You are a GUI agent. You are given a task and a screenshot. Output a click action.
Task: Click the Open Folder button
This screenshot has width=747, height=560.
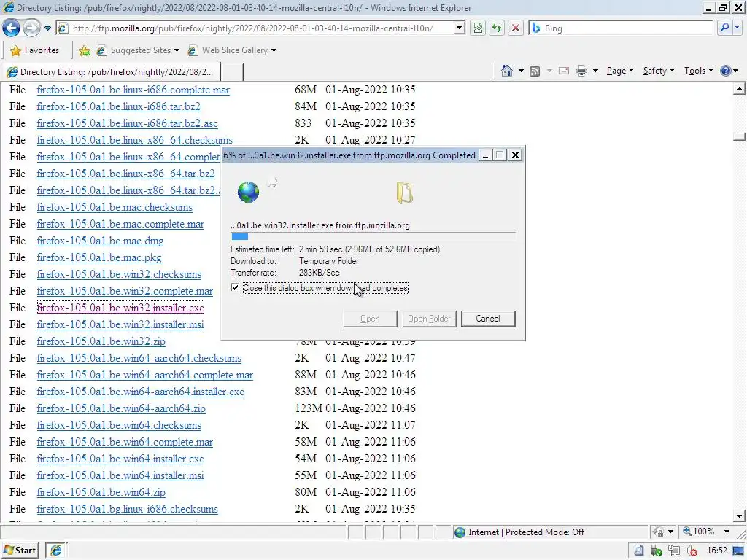tap(429, 319)
